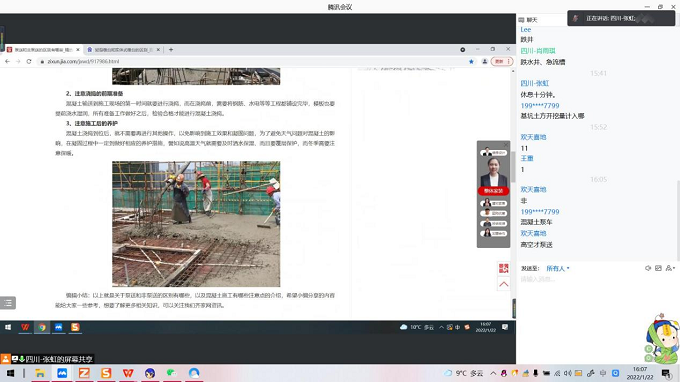Click the back-to-top arrow on the webpage
The height and width of the screenshot is (382, 680).
[x=503, y=284]
